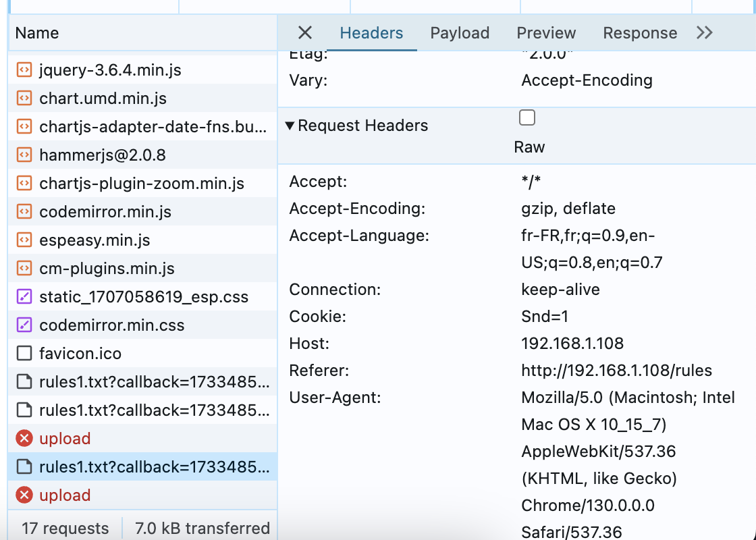Select the chartjs-plugin-zoom.min.js request
Viewport: 756px width, 540px height.
[142, 184]
